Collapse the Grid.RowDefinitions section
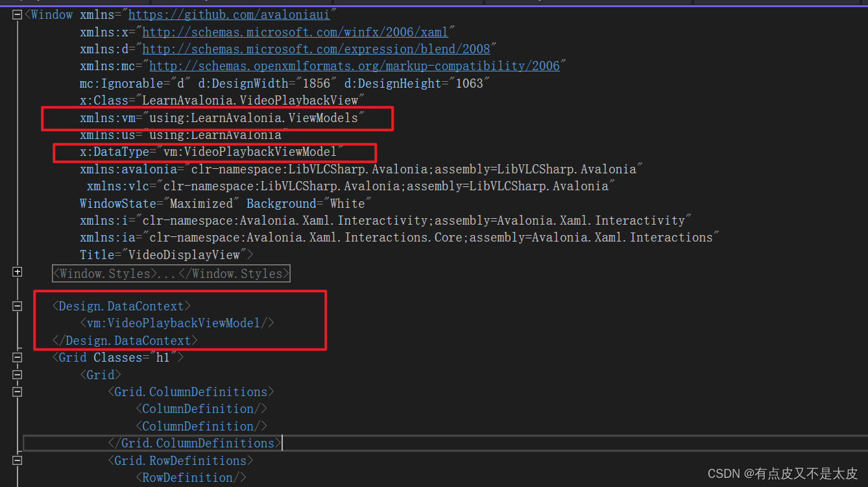Viewport: 868px width, 487px height. tap(16, 460)
